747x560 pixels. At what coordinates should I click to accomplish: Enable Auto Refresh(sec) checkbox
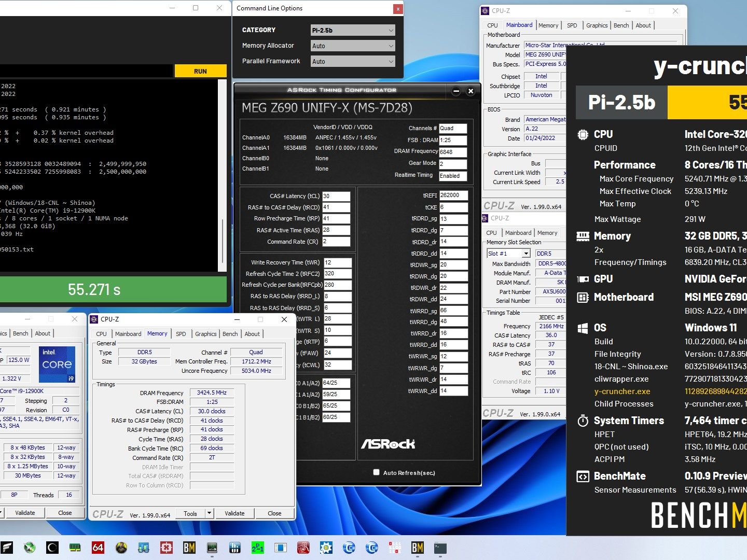tap(377, 472)
